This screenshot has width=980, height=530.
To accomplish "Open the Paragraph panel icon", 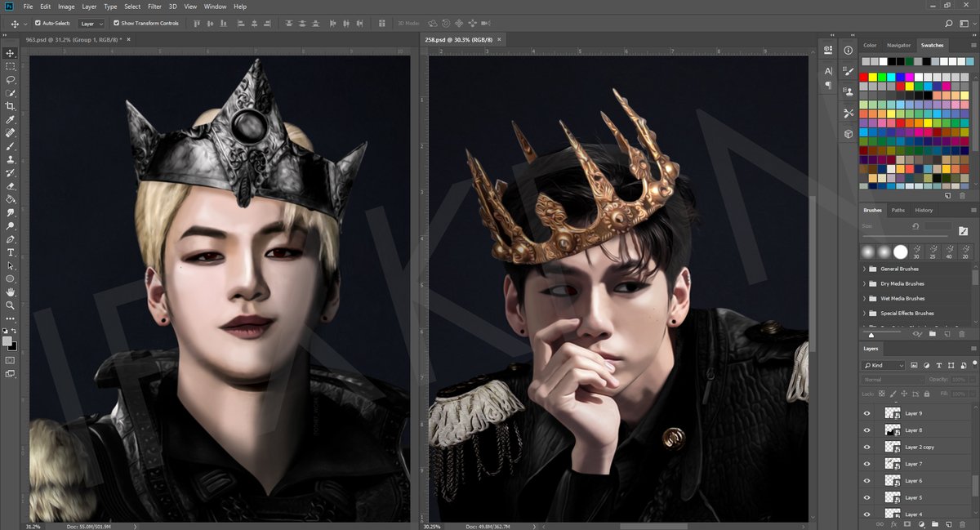I will [x=828, y=85].
